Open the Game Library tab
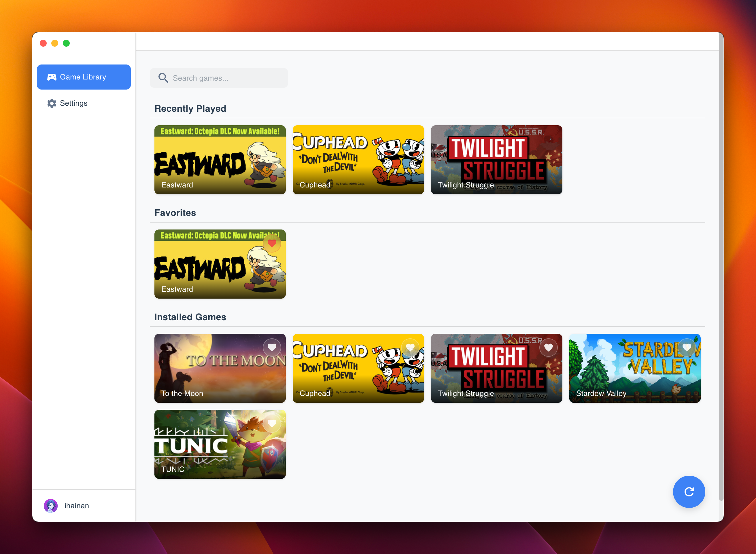 pos(84,77)
